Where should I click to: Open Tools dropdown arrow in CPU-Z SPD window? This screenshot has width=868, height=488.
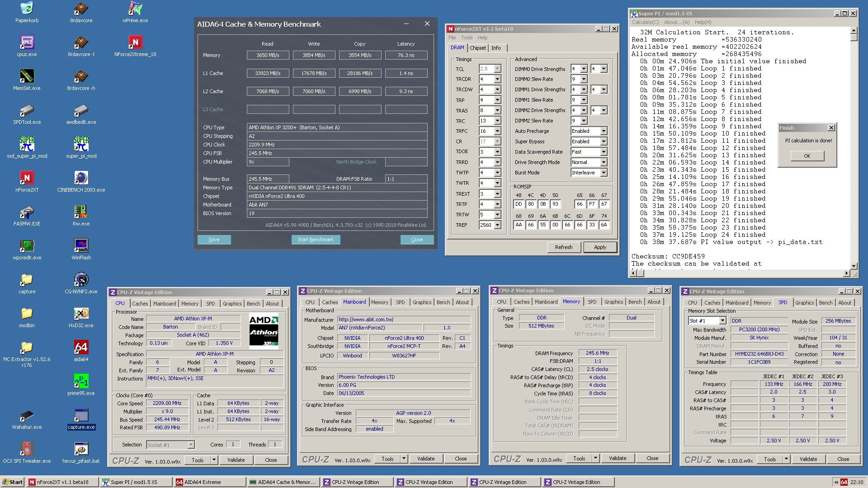coord(786,459)
